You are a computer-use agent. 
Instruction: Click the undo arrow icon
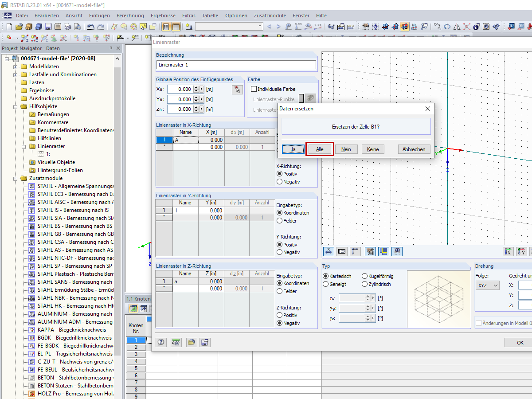click(90, 27)
